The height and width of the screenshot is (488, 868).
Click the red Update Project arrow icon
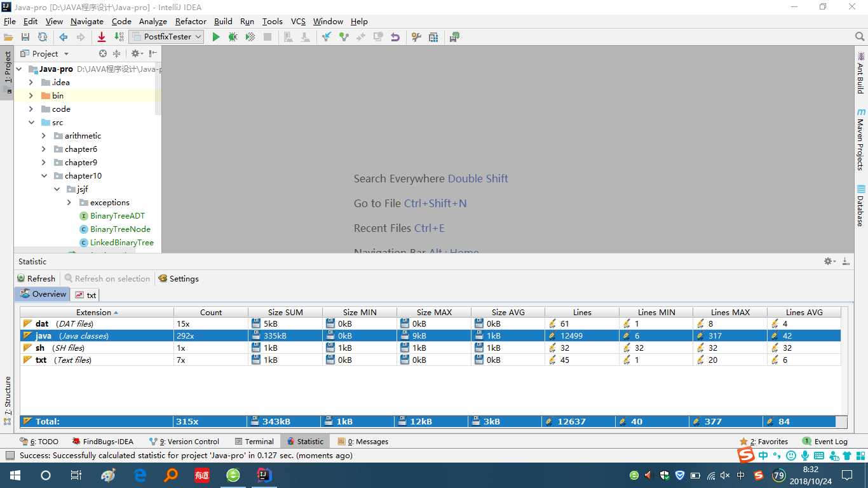point(101,37)
